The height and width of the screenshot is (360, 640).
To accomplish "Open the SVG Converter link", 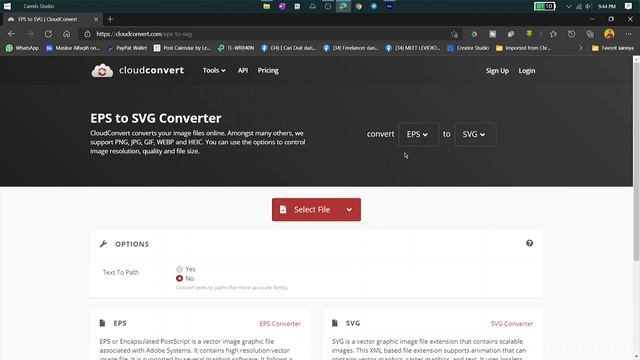I will [x=512, y=324].
